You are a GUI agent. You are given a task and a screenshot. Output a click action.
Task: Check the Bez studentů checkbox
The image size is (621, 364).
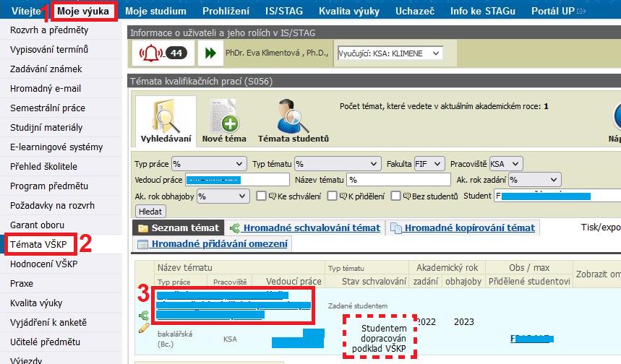tap(395, 196)
